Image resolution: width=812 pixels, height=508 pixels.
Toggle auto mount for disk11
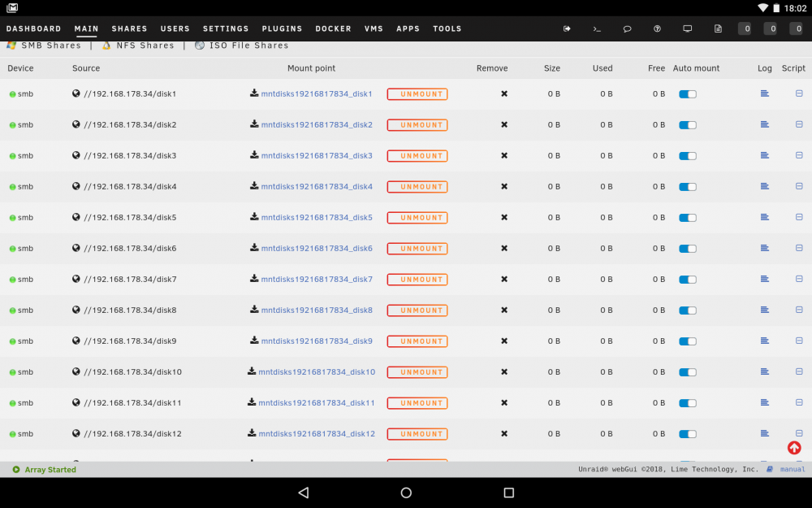(688, 403)
